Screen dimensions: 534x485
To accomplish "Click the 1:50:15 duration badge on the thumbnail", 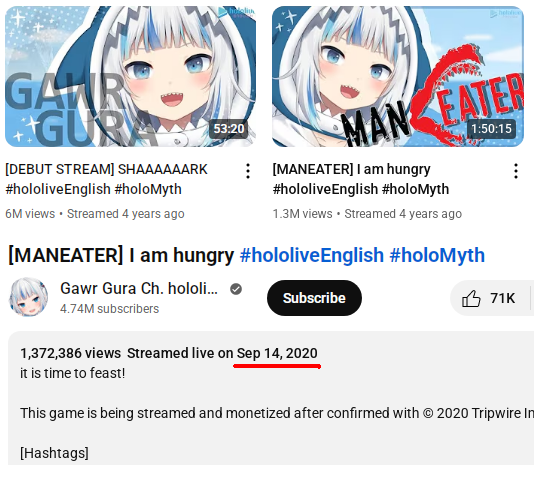I will click(x=491, y=129).
